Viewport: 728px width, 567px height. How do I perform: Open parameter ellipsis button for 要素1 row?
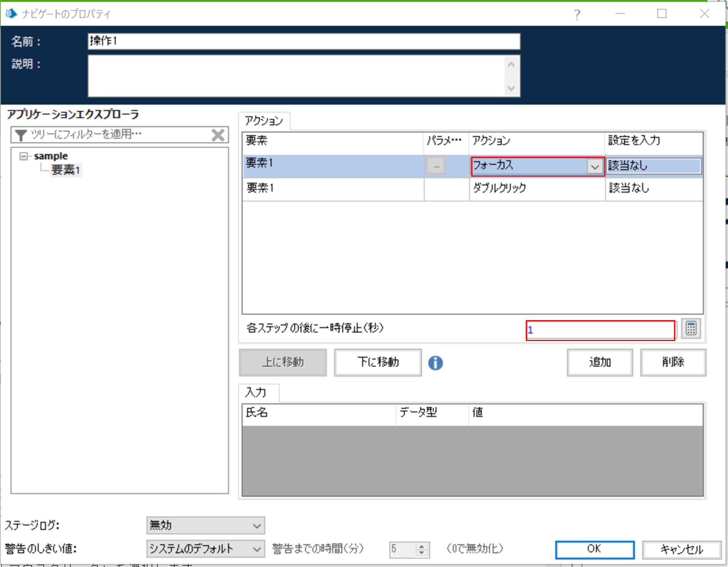436,166
